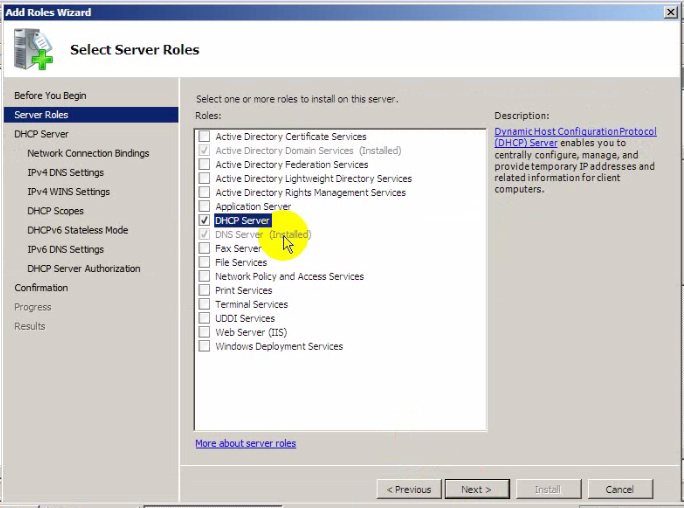Enable Active Directory Lightweight Directory Services
The width and height of the screenshot is (684, 508).
204,178
